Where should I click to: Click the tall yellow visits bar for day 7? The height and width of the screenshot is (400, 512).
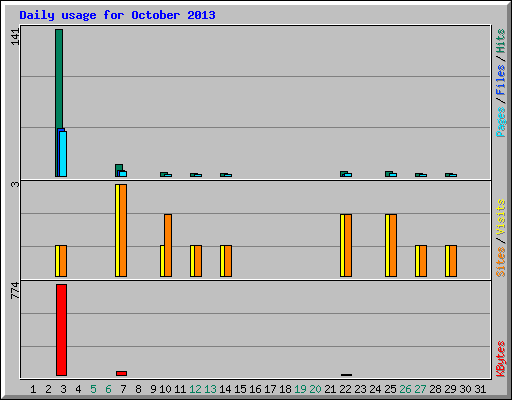pos(117,230)
